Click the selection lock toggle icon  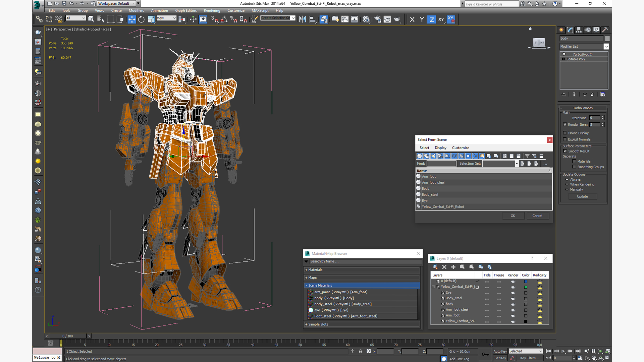[360, 351]
